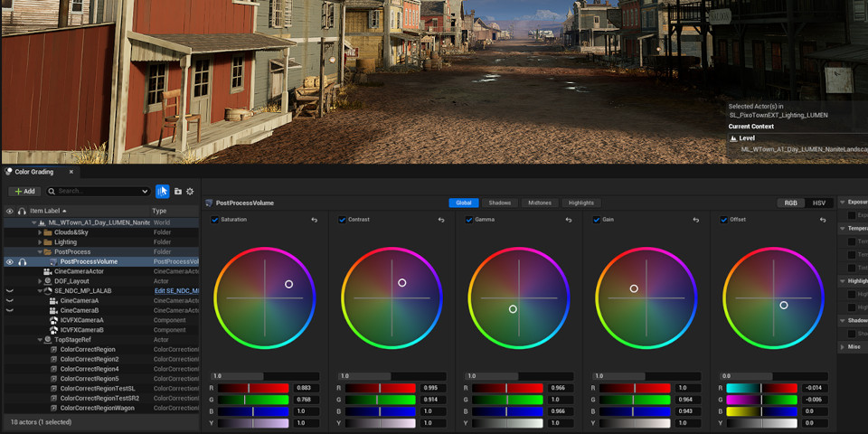Image resolution: width=868 pixels, height=434 pixels.
Task: Expand the Clouds&Sky folder
Action: (x=40, y=232)
